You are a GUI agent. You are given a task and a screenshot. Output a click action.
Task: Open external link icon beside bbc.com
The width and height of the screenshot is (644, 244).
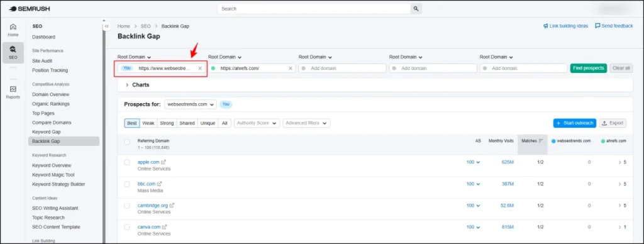coord(159,184)
